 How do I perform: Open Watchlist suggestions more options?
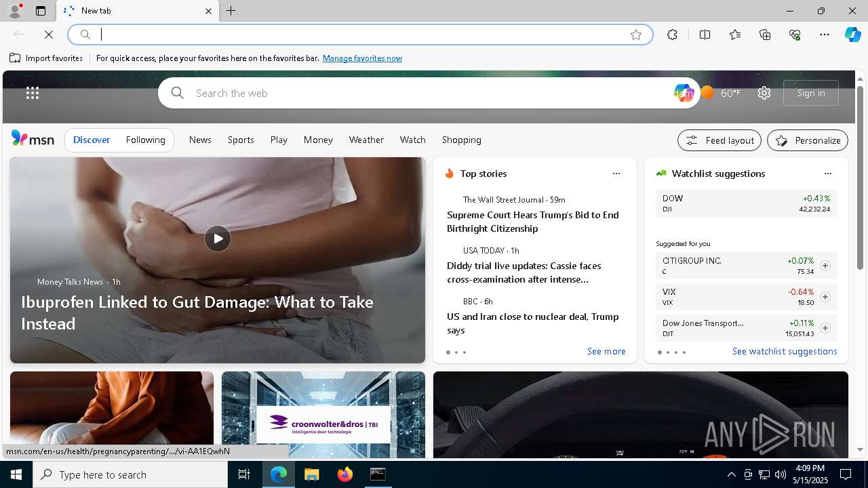pyautogui.click(x=827, y=174)
